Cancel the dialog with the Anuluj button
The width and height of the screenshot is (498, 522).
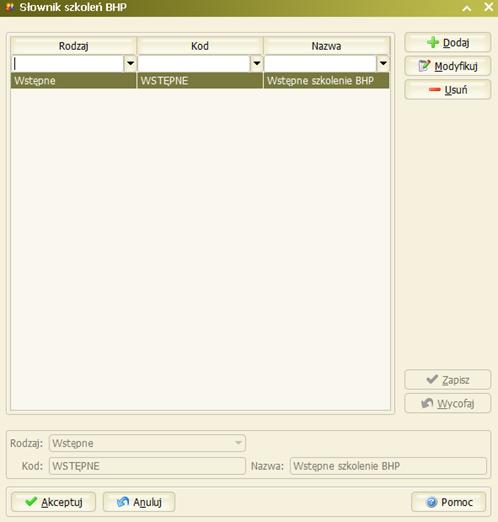click(139, 502)
